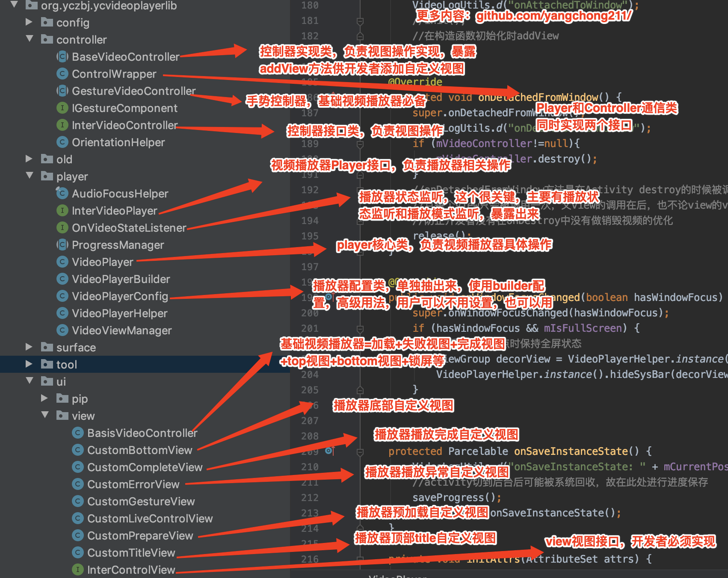Toggle code fold marker at line 205

pos(360,390)
